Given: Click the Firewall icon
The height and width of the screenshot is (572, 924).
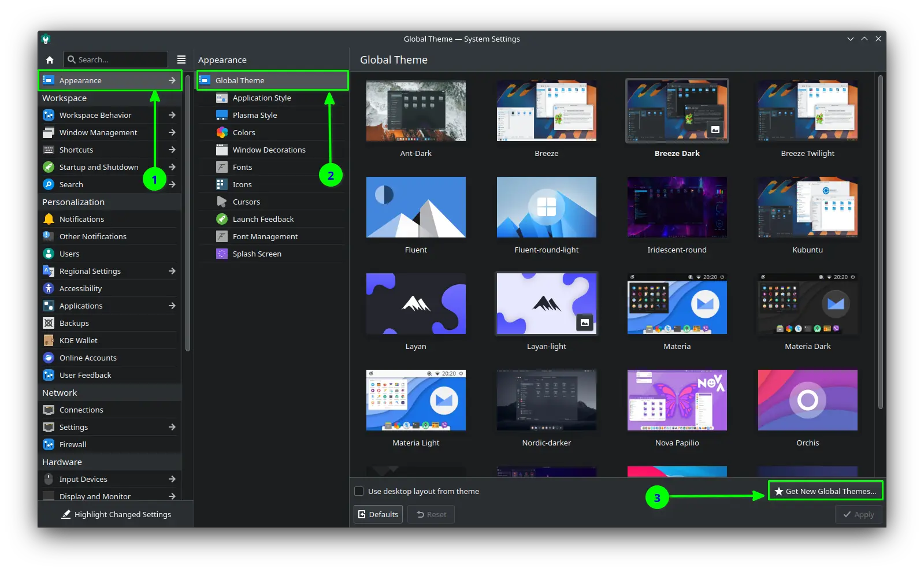Looking at the screenshot, I should (x=49, y=444).
